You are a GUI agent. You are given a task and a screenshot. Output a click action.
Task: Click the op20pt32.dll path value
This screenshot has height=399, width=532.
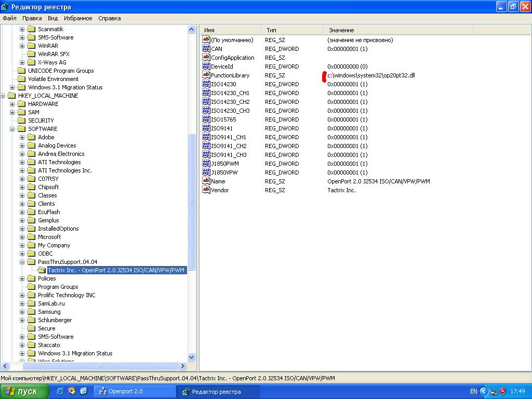pyautogui.click(x=371, y=75)
